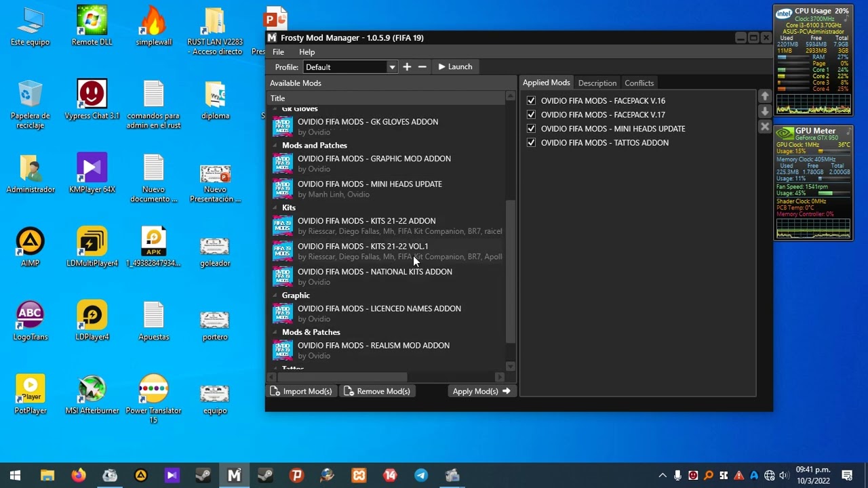The image size is (868, 488).
Task: Open the File menu
Action: pyautogui.click(x=278, y=52)
